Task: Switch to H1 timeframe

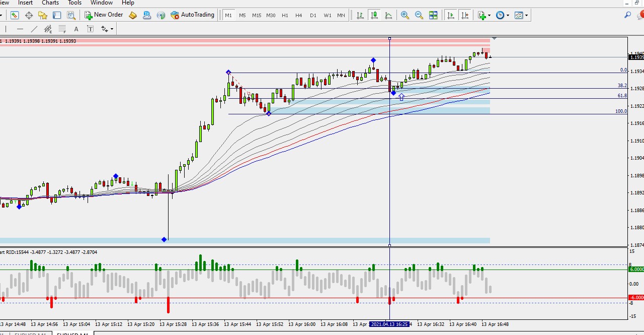Action: [285, 15]
